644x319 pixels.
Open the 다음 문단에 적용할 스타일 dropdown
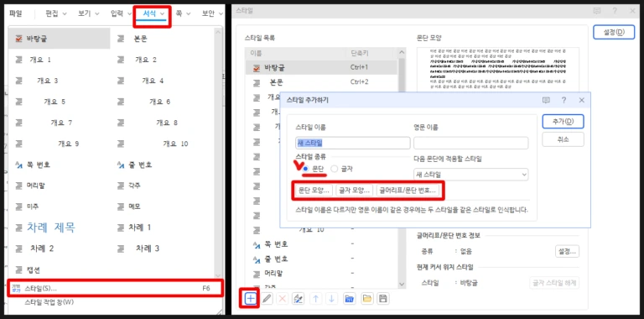[470, 175]
